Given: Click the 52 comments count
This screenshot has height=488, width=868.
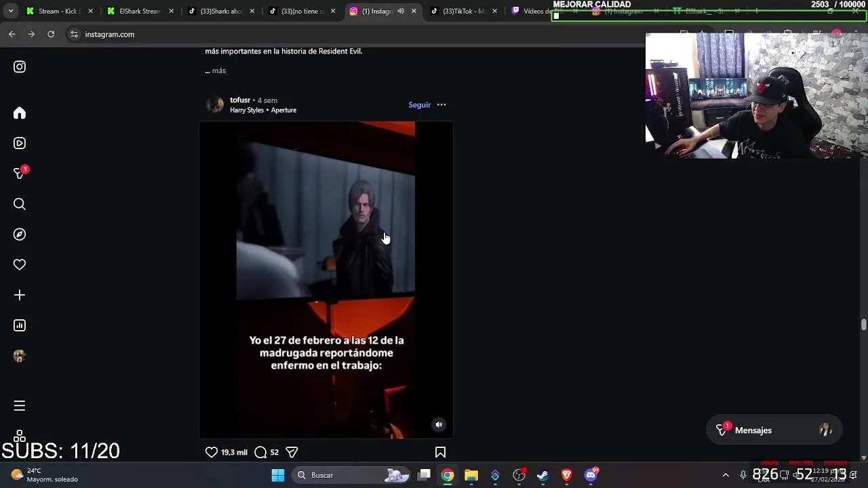Looking at the screenshot, I should 274,452.
